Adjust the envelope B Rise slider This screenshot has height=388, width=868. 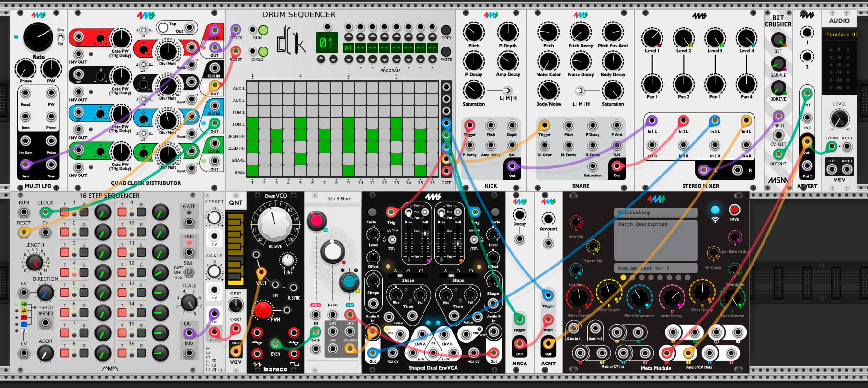(x=442, y=245)
